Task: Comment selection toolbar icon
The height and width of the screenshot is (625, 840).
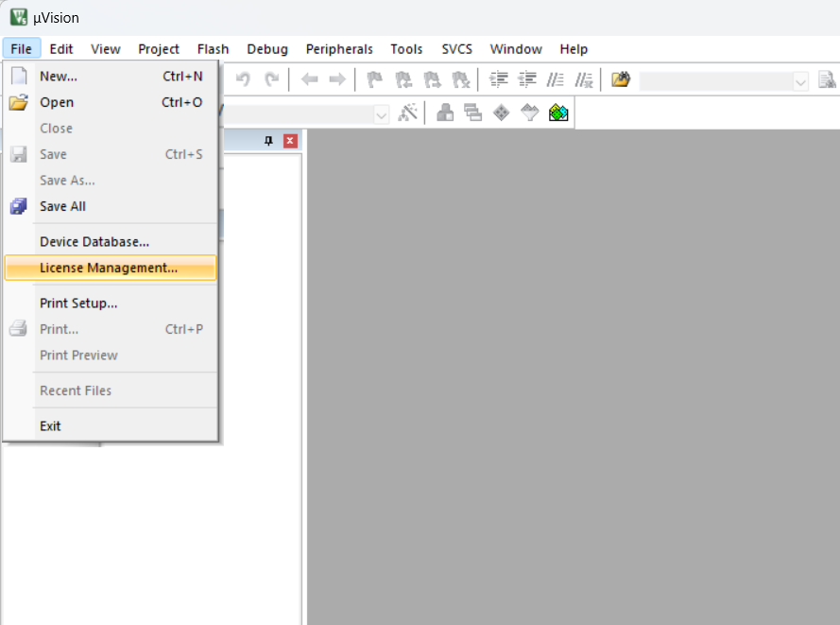Action: click(x=555, y=79)
